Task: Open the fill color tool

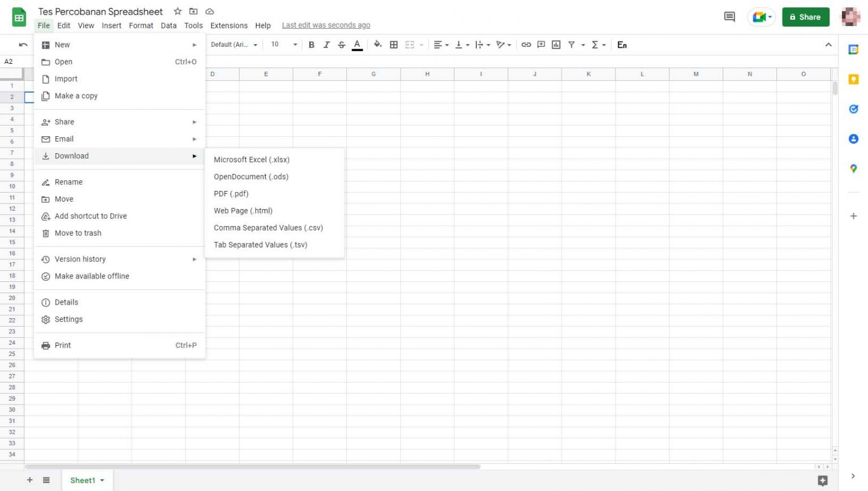Action: pyautogui.click(x=377, y=44)
